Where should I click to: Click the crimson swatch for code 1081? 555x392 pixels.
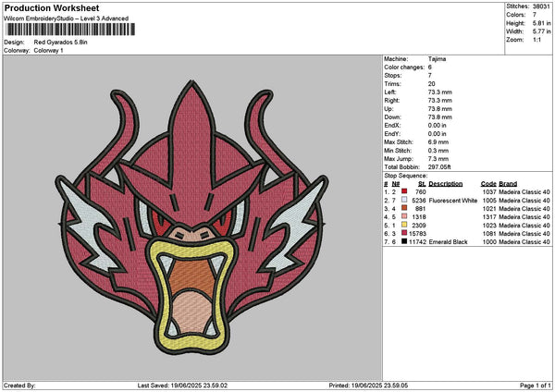pyautogui.click(x=404, y=233)
